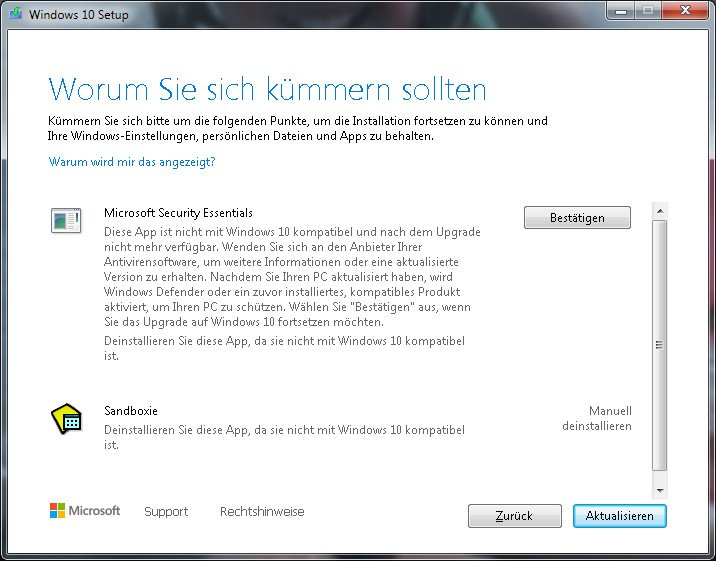Viewport: 716px width, 561px height.
Task: Click the vertical scrollbar thumb
Action: pyautogui.click(x=660, y=345)
